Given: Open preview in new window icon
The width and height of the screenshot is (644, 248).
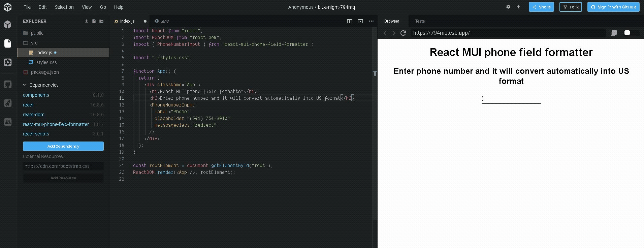Looking at the screenshot, I should [x=614, y=33].
